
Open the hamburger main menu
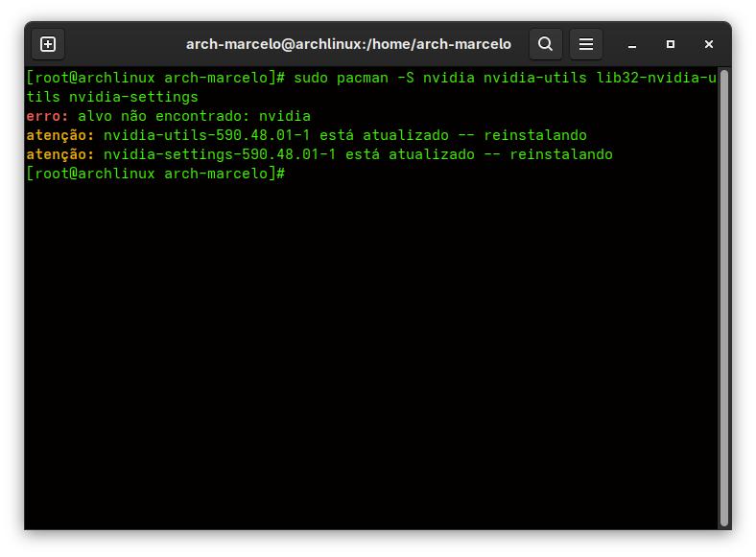click(586, 44)
